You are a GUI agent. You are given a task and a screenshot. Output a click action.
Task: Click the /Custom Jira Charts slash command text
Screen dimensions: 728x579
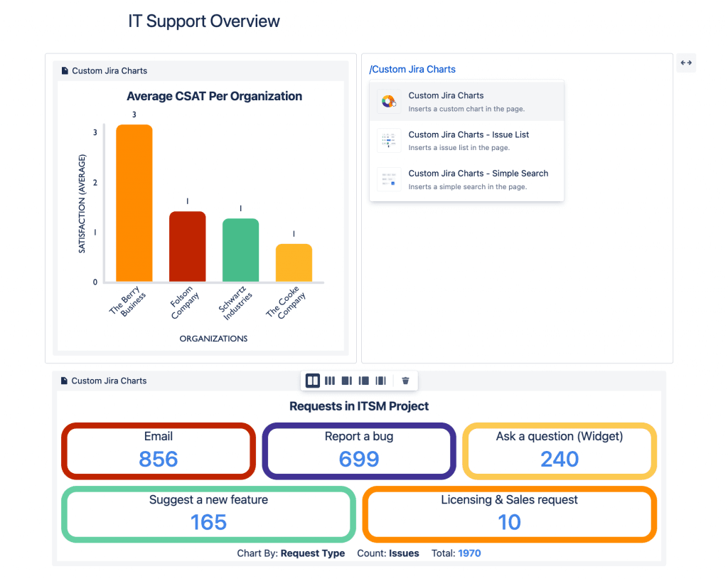[412, 69]
